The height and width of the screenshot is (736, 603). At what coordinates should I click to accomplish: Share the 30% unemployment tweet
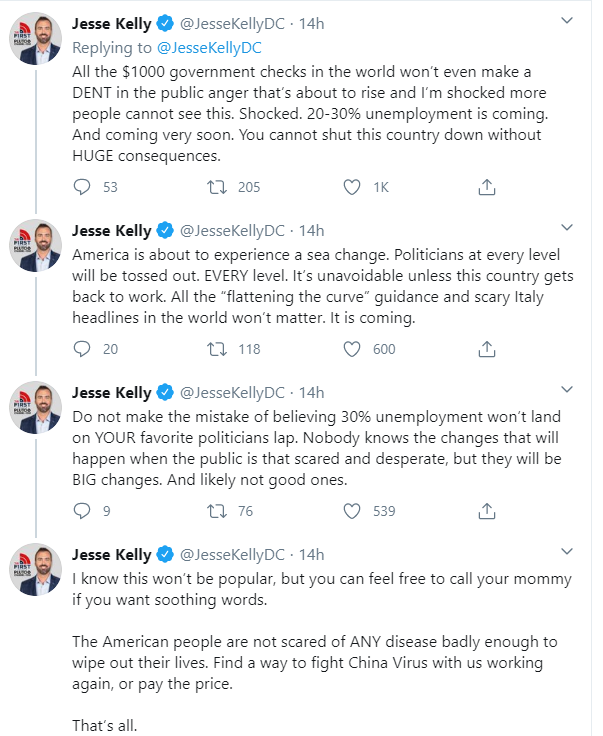coord(487,511)
